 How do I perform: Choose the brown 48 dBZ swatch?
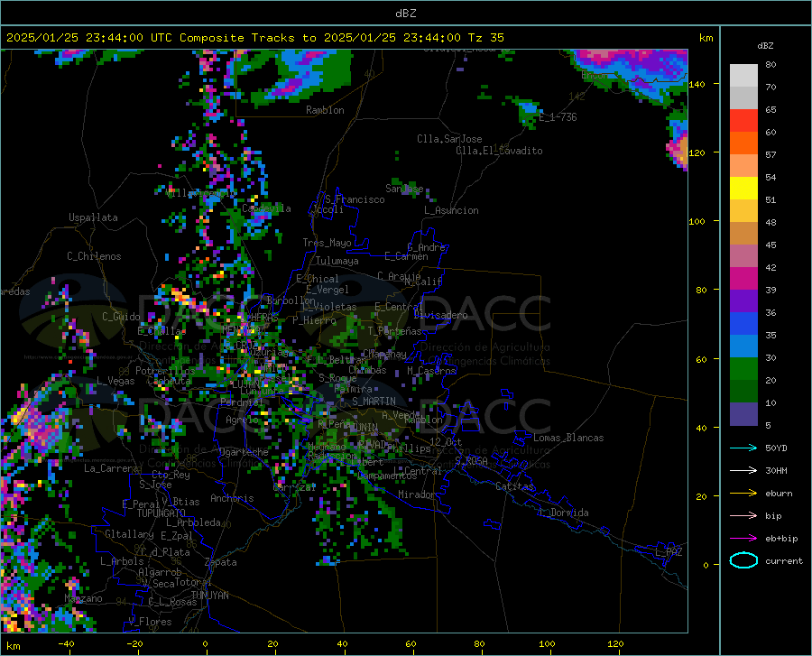point(743,234)
